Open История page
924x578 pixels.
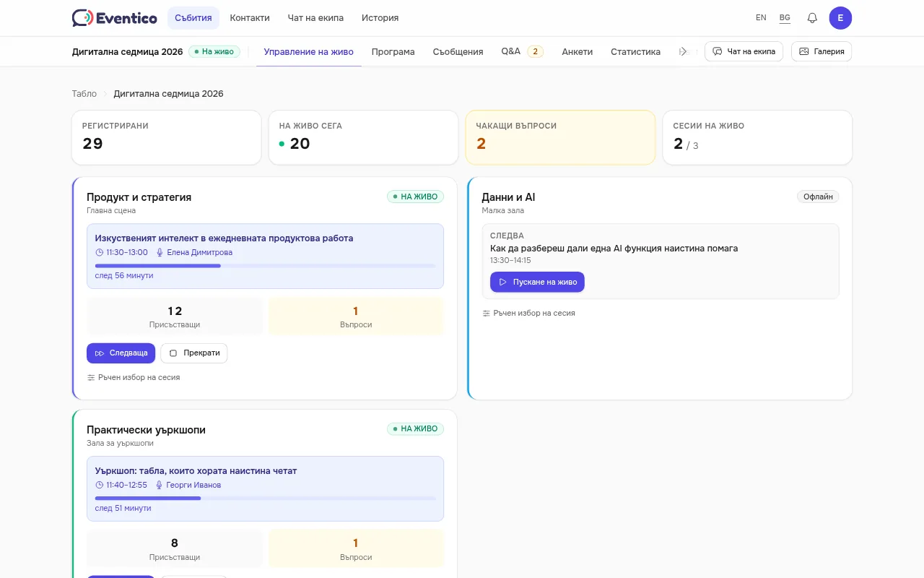[x=380, y=18]
